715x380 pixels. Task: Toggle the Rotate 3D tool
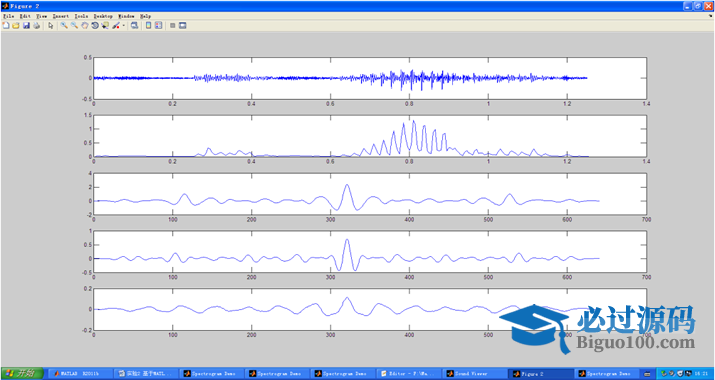coord(95,26)
